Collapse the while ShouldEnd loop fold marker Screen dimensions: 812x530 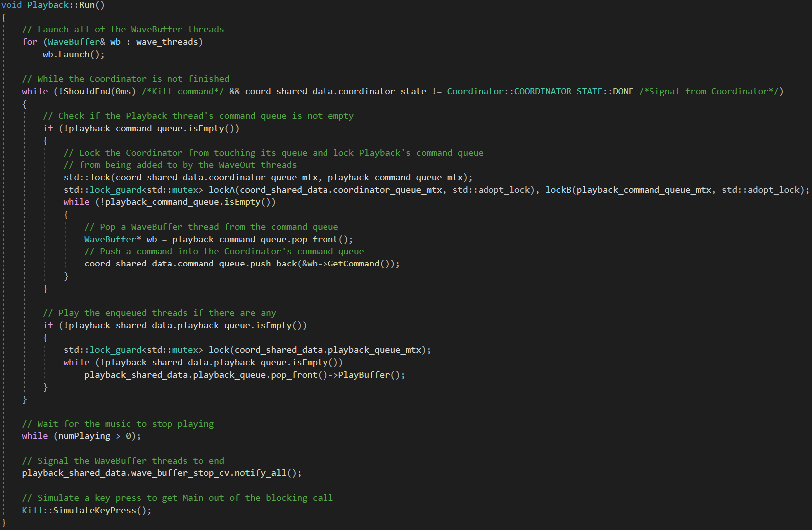coord(1,92)
